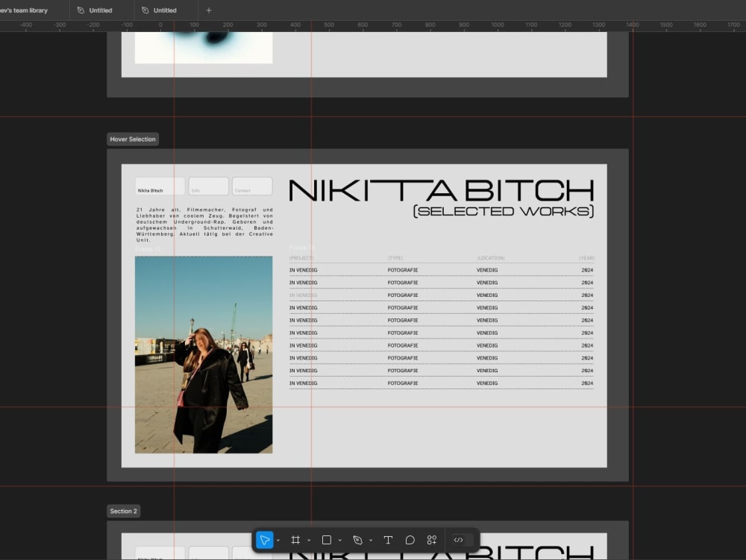Image resolution: width=746 pixels, height=560 pixels.
Task: Select the Rectangle shape tool
Action: click(327, 540)
